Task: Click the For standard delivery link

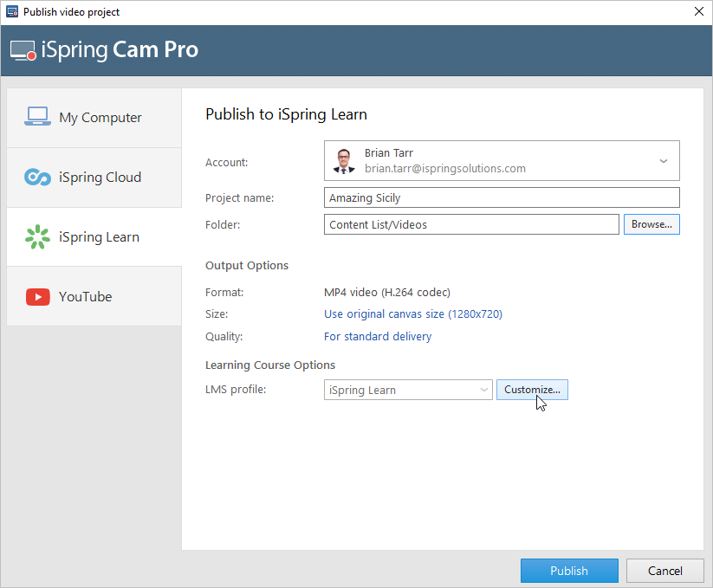Action: tap(377, 337)
